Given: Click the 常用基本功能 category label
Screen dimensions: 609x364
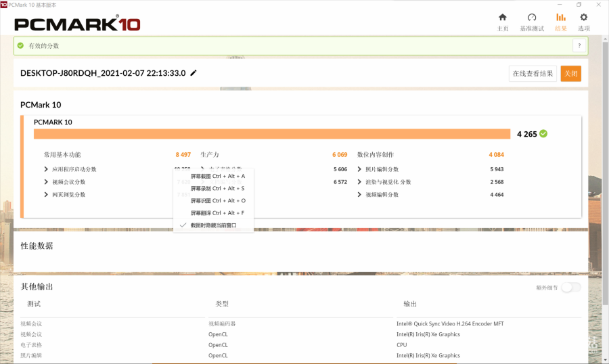Looking at the screenshot, I should click(62, 155).
